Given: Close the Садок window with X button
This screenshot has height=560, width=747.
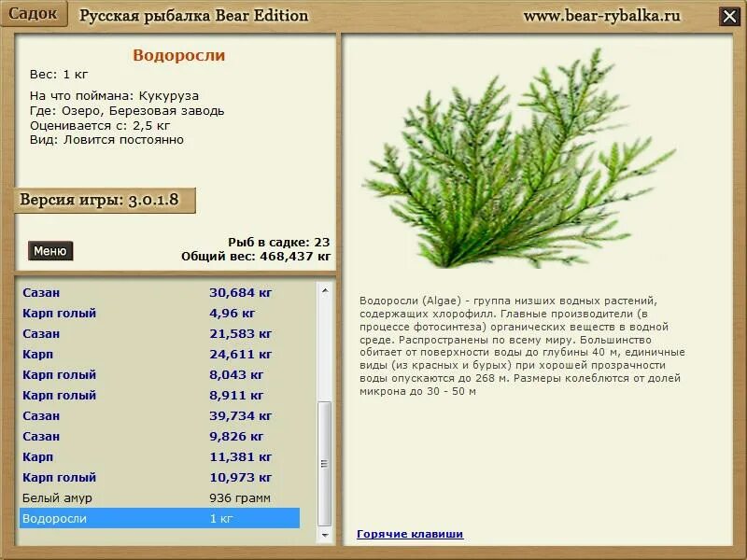Looking at the screenshot, I should tap(729, 17).
